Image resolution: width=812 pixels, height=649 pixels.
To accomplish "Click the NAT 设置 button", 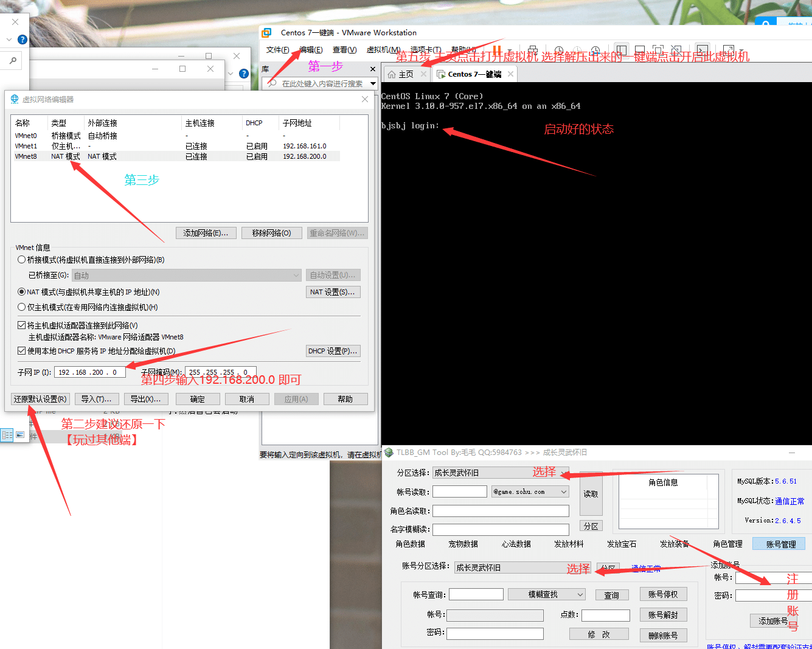I will pos(333,292).
